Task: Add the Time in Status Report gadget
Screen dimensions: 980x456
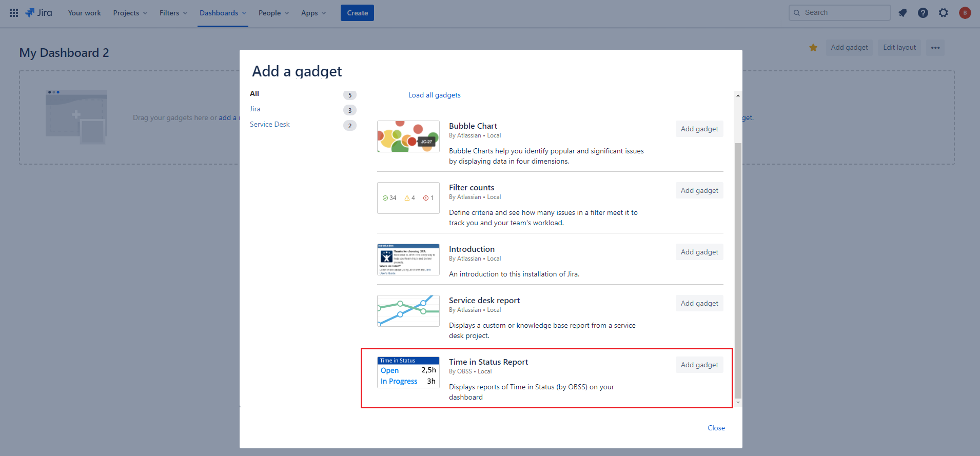Action: [x=699, y=365]
